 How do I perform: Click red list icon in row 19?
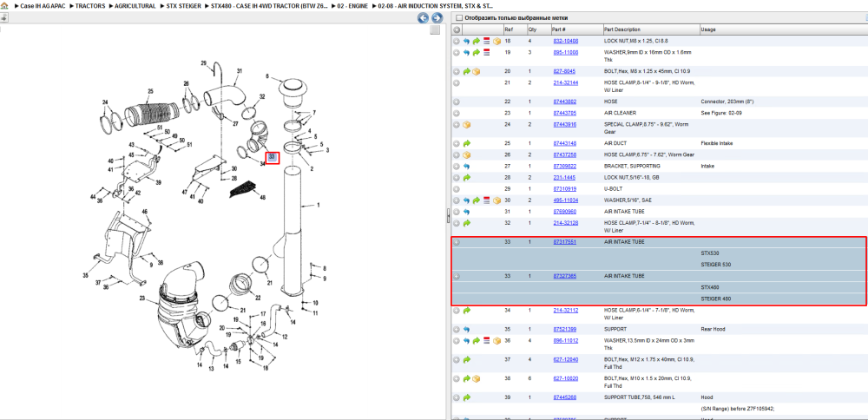click(x=487, y=53)
